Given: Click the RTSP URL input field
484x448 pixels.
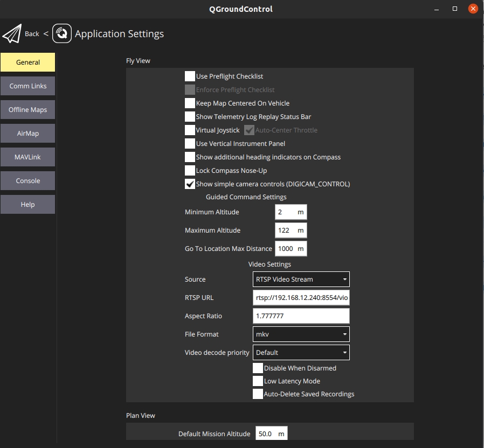Looking at the screenshot, I should [x=301, y=298].
